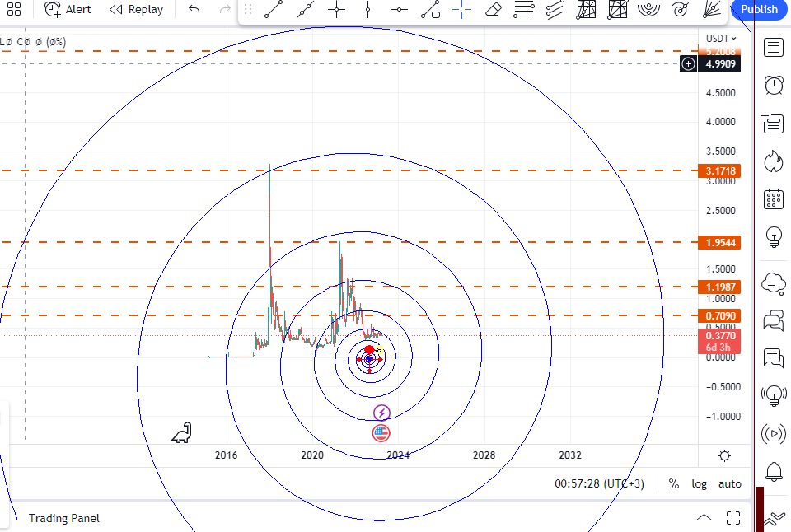Click the plus button beside 4.9909 price
The width and height of the screenshot is (791, 532).
coord(688,64)
